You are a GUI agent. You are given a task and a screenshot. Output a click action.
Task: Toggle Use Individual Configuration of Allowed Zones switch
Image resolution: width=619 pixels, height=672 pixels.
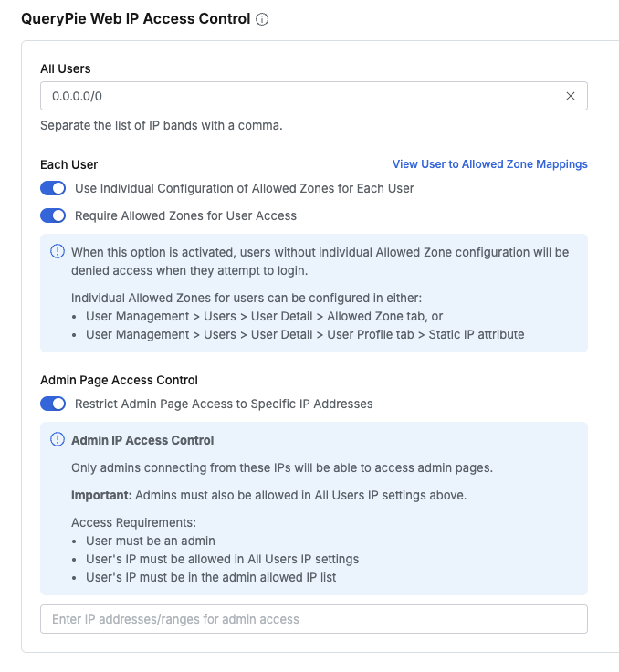[x=53, y=188]
